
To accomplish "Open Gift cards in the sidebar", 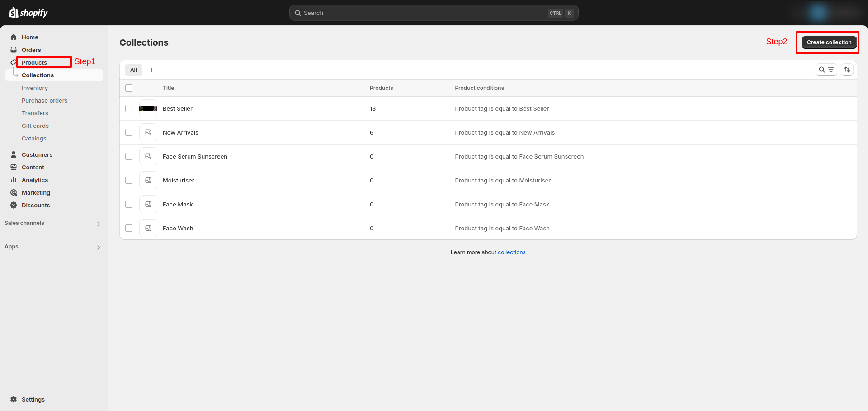I will click(x=35, y=126).
